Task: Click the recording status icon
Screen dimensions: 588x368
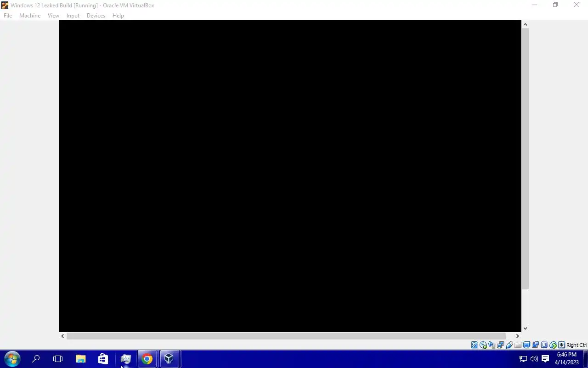Action: tap(536, 345)
